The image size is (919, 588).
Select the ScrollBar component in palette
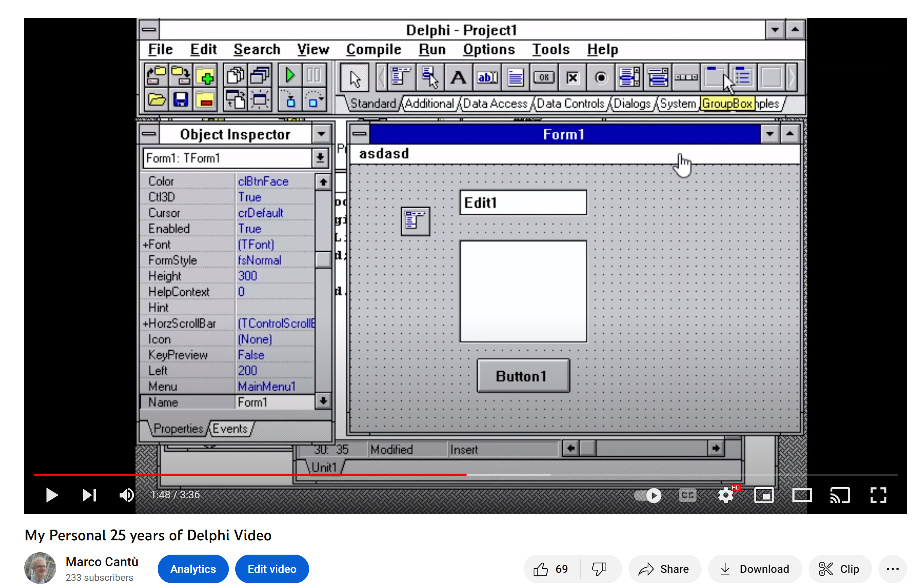687,77
